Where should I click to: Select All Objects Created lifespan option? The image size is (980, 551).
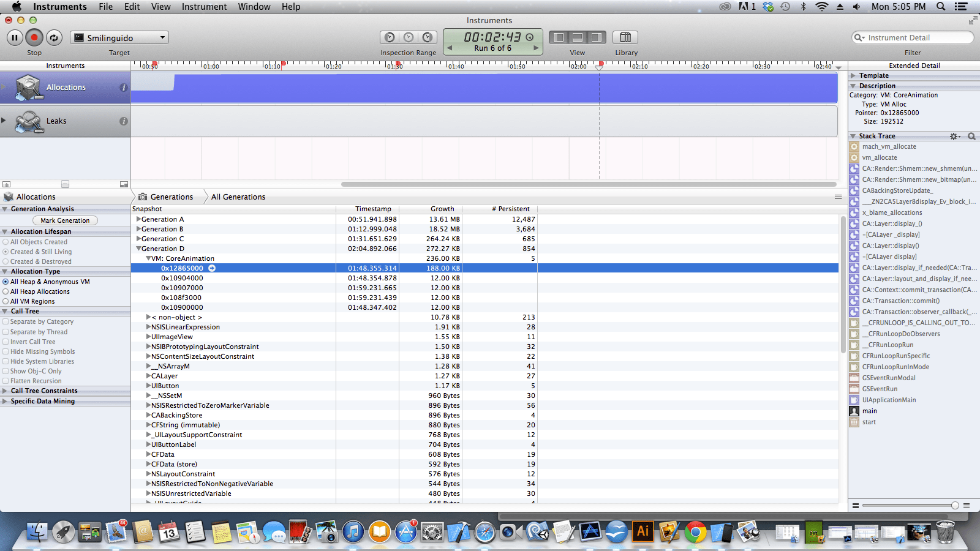(x=6, y=242)
